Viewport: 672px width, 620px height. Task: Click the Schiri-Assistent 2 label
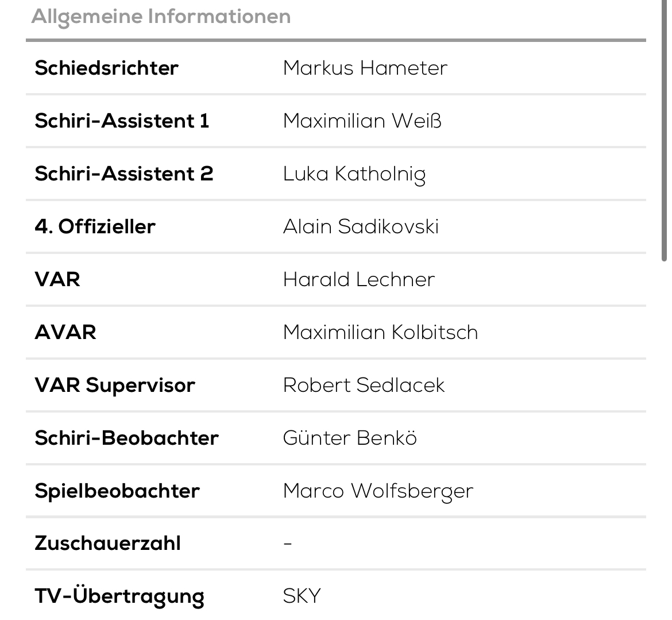point(124,174)
